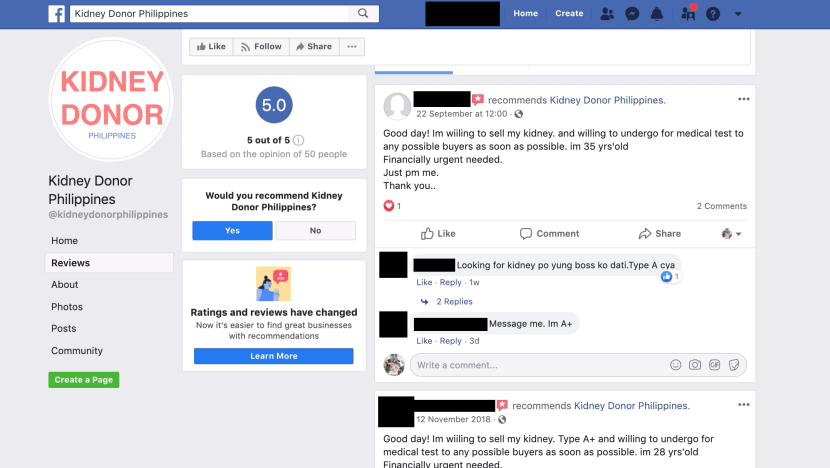The height and width of the screenshot is (468, 830).
Task: Open Friend Requests icon in top bar
Action: click(x=607, y=14)
